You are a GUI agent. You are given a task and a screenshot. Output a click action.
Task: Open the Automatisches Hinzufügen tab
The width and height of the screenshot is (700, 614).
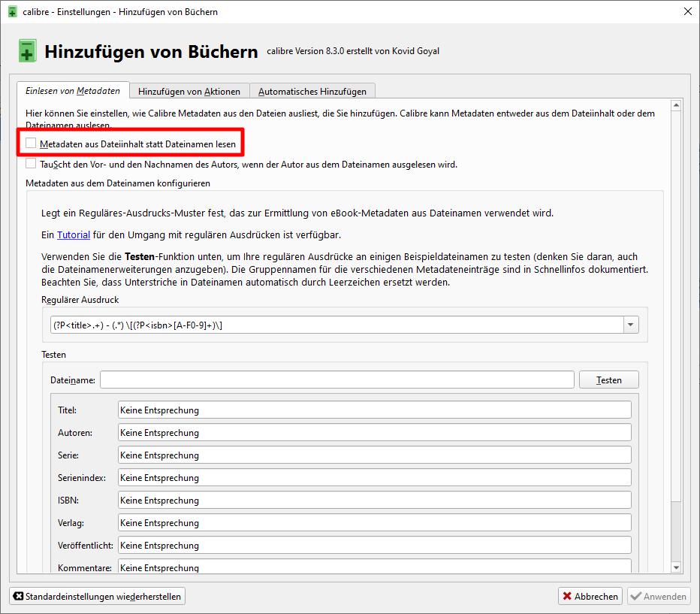coord(312,92)
